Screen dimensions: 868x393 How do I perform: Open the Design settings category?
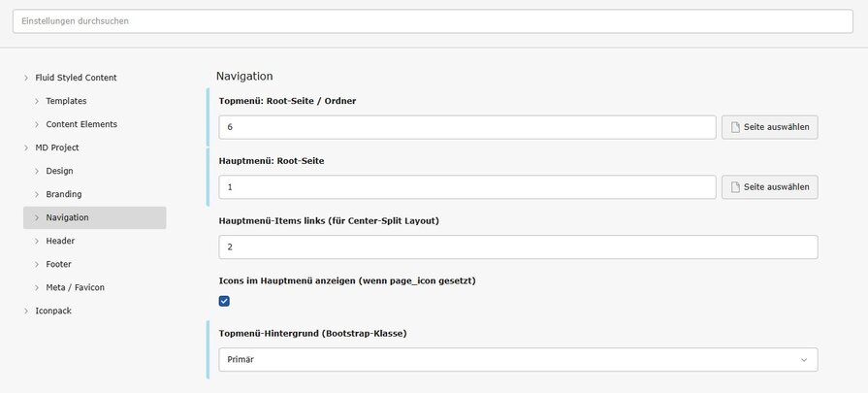click(59, 171)
